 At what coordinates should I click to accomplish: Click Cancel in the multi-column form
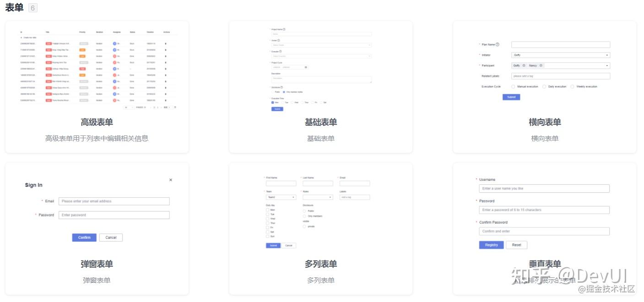click(x=288, y=246)
